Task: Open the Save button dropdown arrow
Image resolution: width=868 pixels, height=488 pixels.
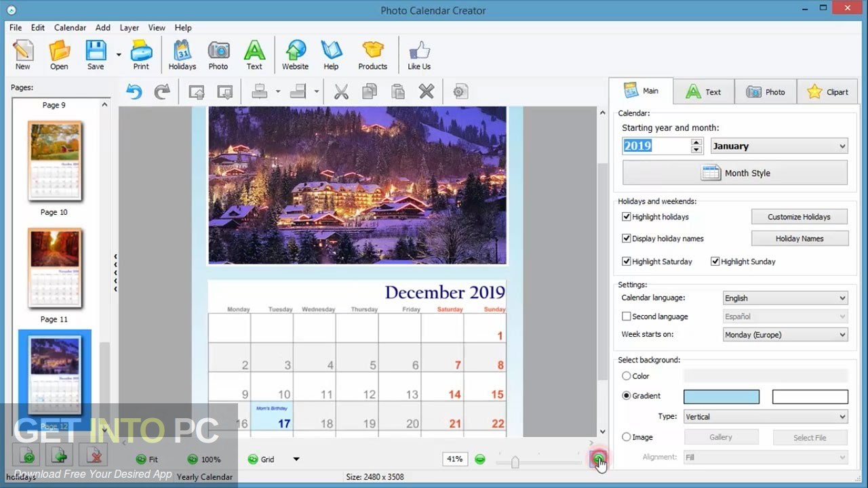Action: pyautogui.click(x=119, y=55)
